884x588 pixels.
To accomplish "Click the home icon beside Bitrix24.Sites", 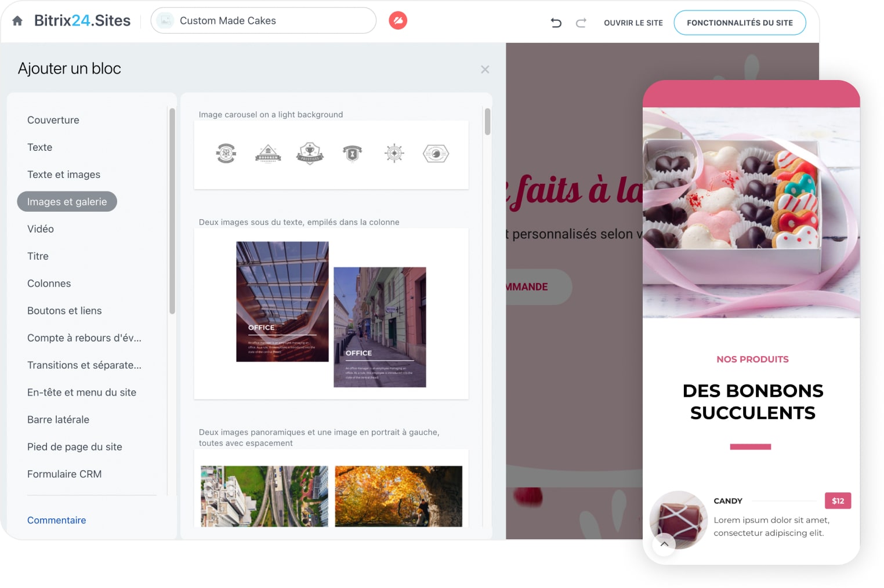I will (x=17, y=21).
